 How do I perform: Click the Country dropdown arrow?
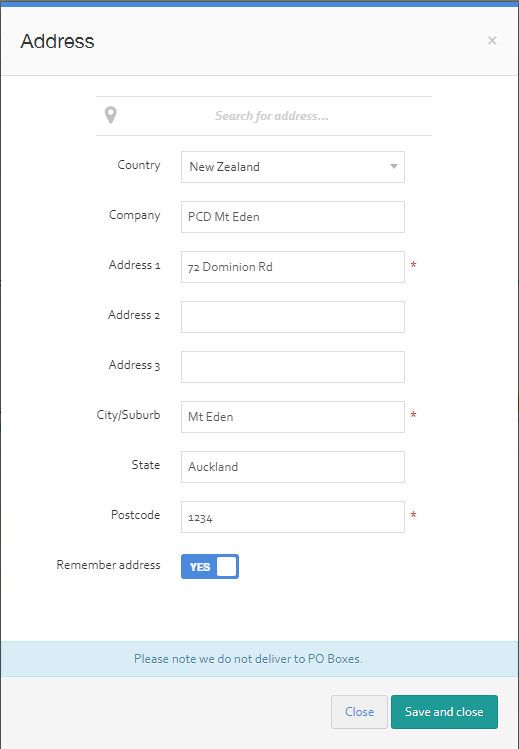tap(393, 167)
